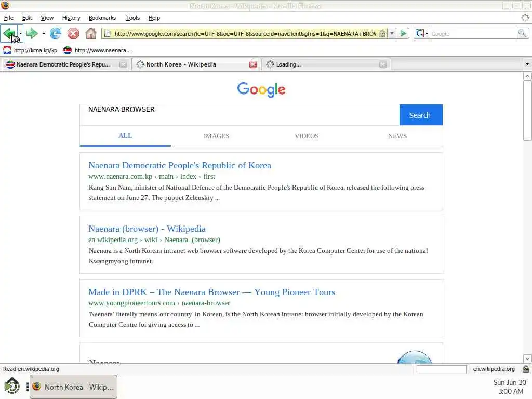
Task: Open the History menu
Action: (71, 18)
